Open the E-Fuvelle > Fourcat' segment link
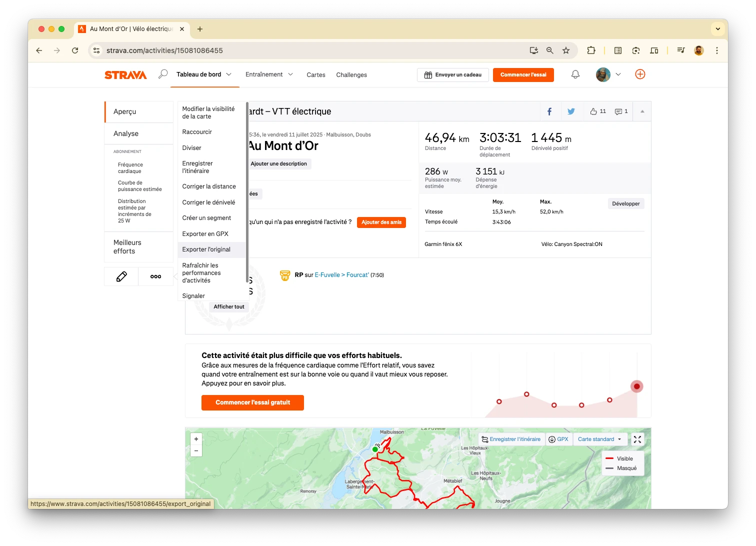Image resolution: width=756 pixels, height=546 pixels. (341, 275)
